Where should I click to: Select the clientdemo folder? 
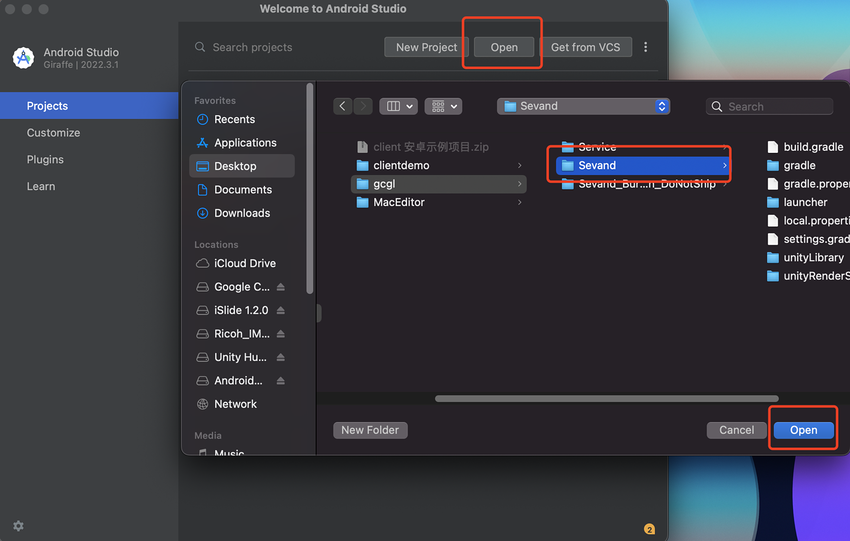[439, 165]
